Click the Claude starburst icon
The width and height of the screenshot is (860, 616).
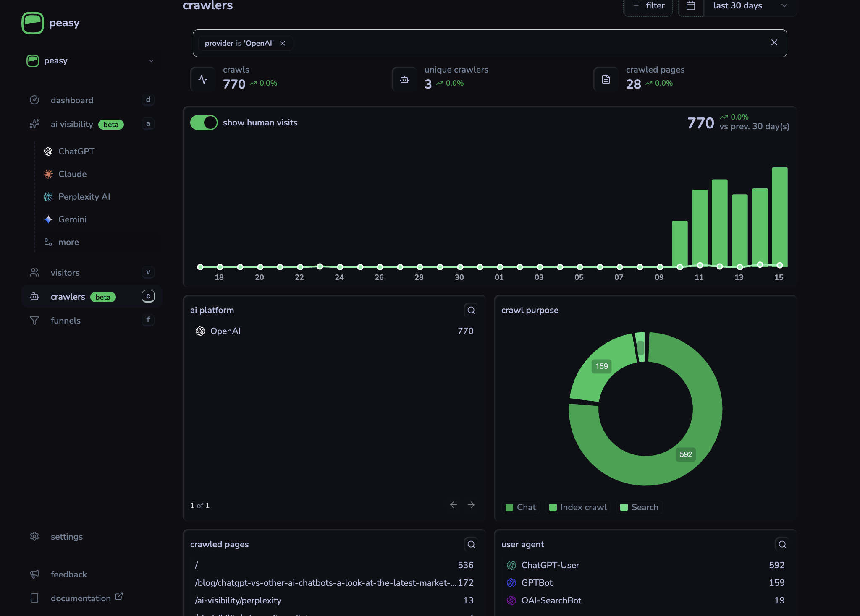coord(48,174)
